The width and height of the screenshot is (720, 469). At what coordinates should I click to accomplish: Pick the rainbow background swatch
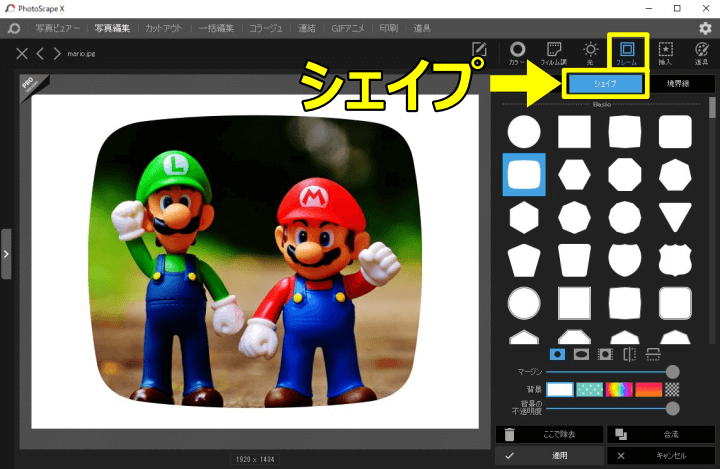click(619, 390)
